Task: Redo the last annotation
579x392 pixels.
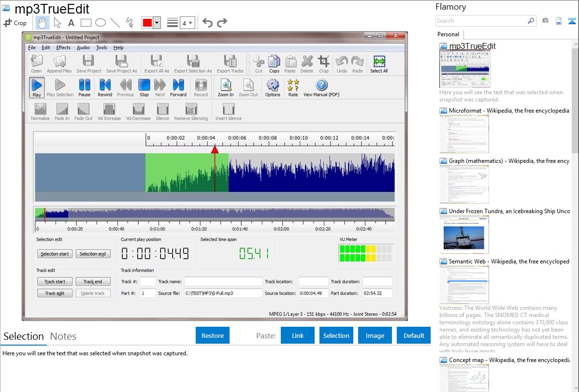Action: coord(222,23)
